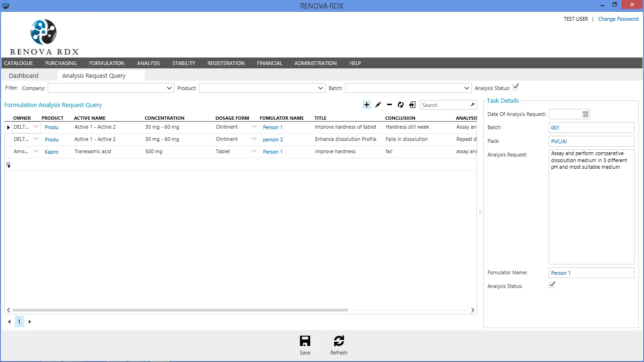Click the circular refresh icon above the grid

tap(400, 105)
